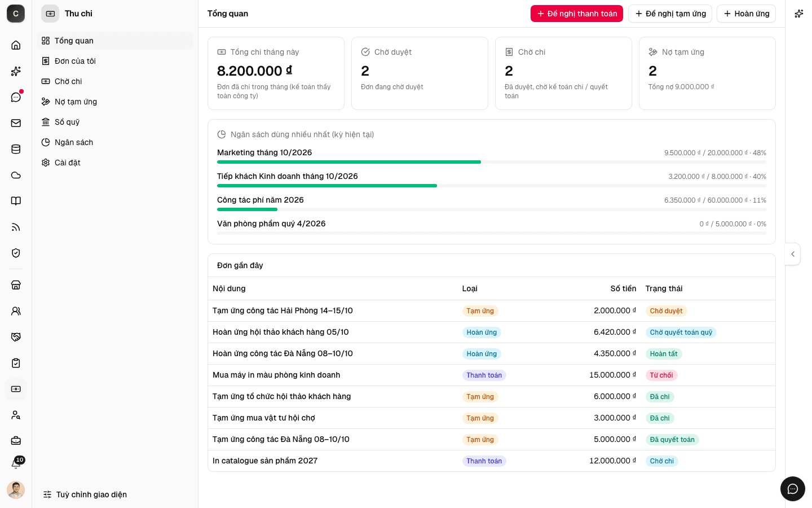Open row Mua máy in màu phòng kinh doanh
The image size is (812, 508).
pyautogui.click(x=492, y=375)
